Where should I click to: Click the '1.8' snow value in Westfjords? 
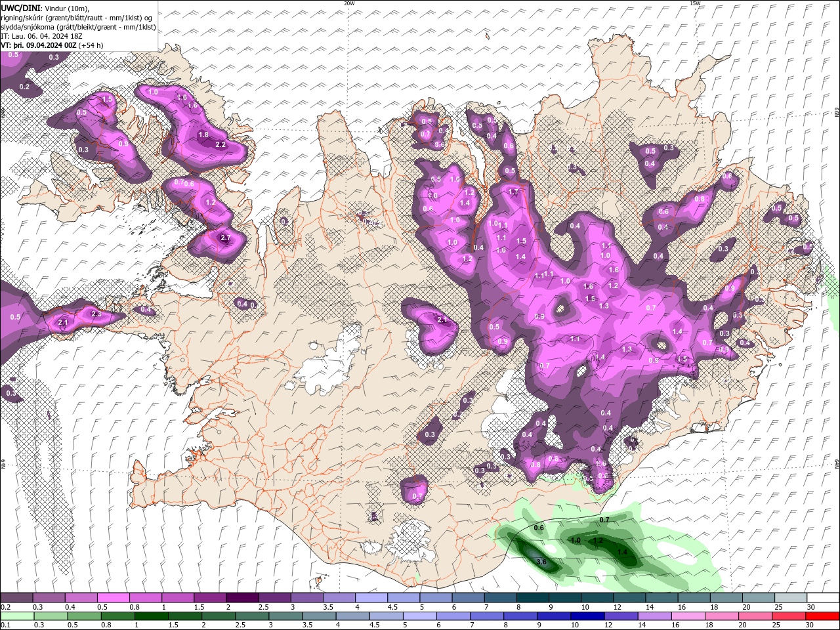203,135
